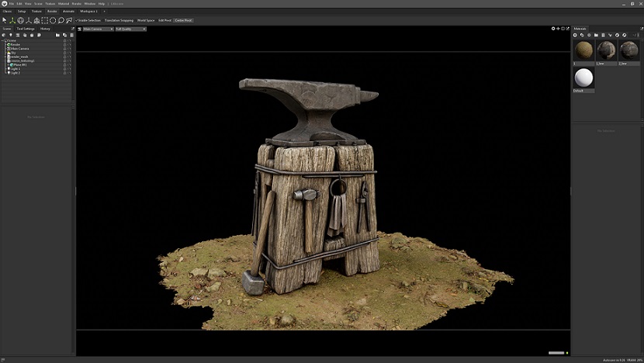Viewport: 644px width, 363px height.
Task: Activate the Rotate sphere gizmo tool
Action: (x=20, y=20)
